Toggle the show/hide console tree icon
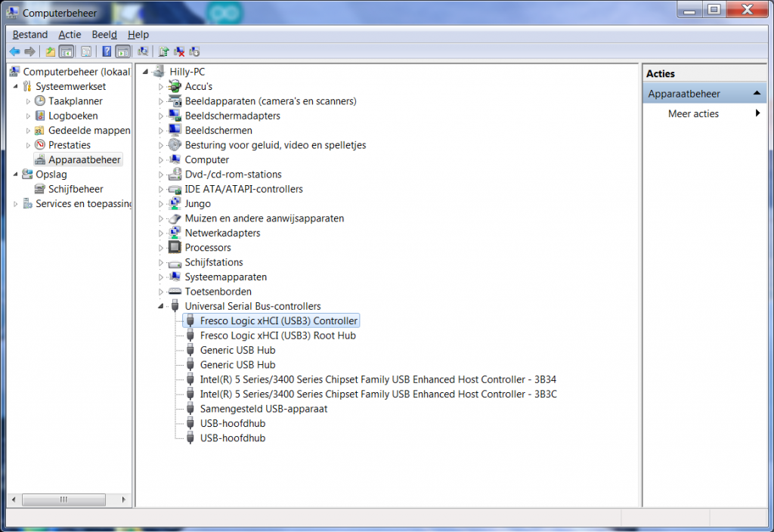 click(x=67, y=51)
